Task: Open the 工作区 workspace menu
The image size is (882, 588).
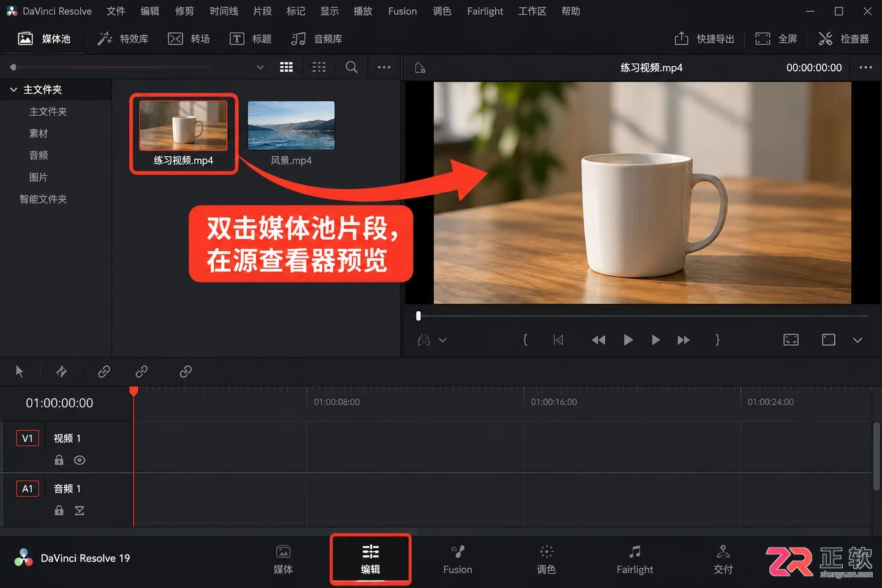Action: (532, 11)
